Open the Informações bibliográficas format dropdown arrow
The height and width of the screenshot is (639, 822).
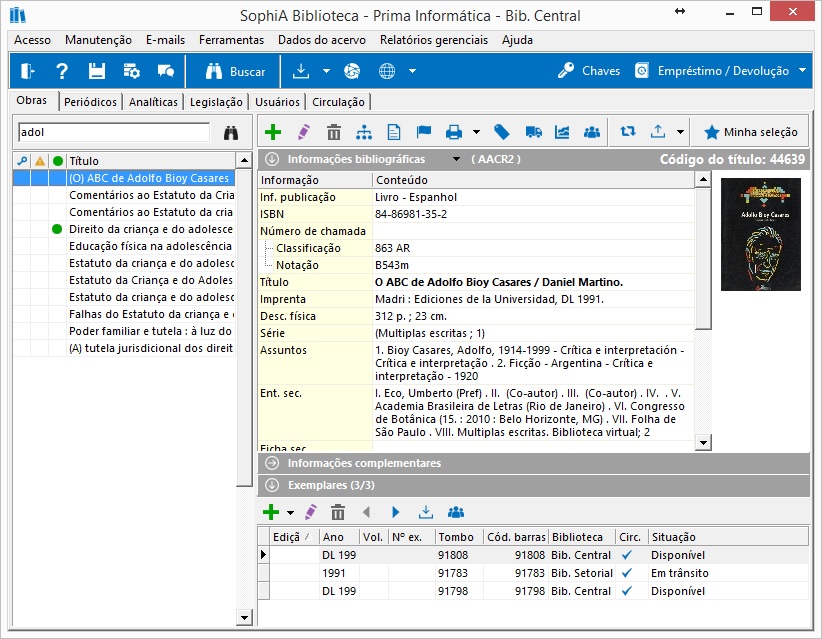[456, 159]
